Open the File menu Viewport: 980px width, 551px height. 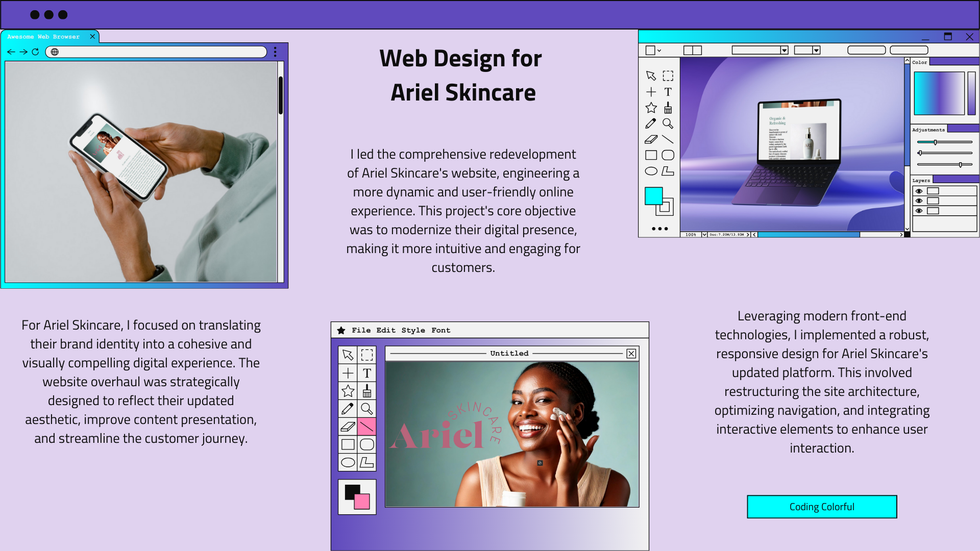point(361,331)
